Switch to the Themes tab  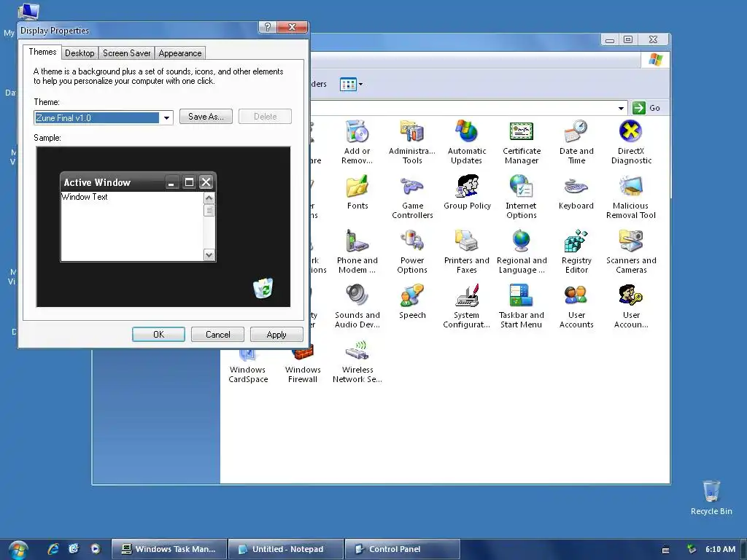click(x=42, y=52)
